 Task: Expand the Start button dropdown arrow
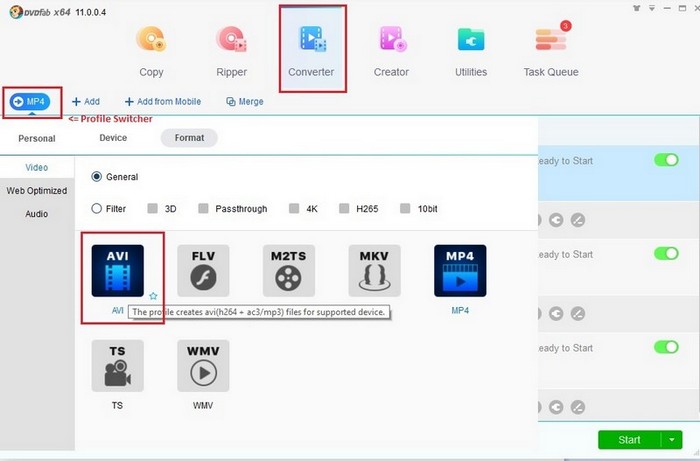click(x=672, y=440)
